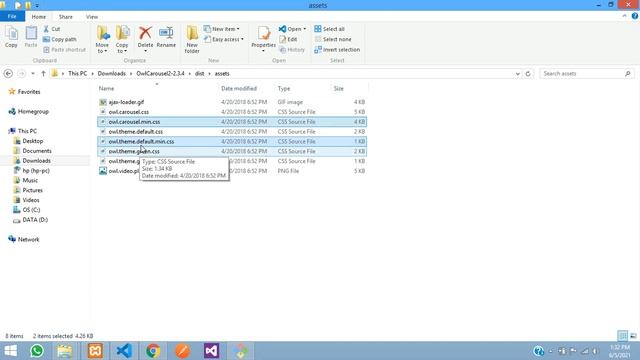Click the Edit ribbon button
Screen dimensions: 640x360
(288, 39)
